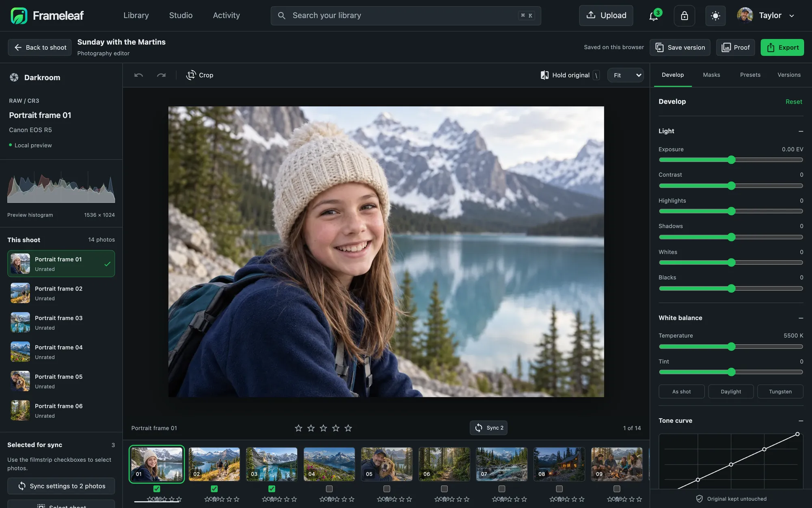This screenshot has width=812, height=508.
Task: Click the redo arrow icon
Action: click(x=161, y=75)
